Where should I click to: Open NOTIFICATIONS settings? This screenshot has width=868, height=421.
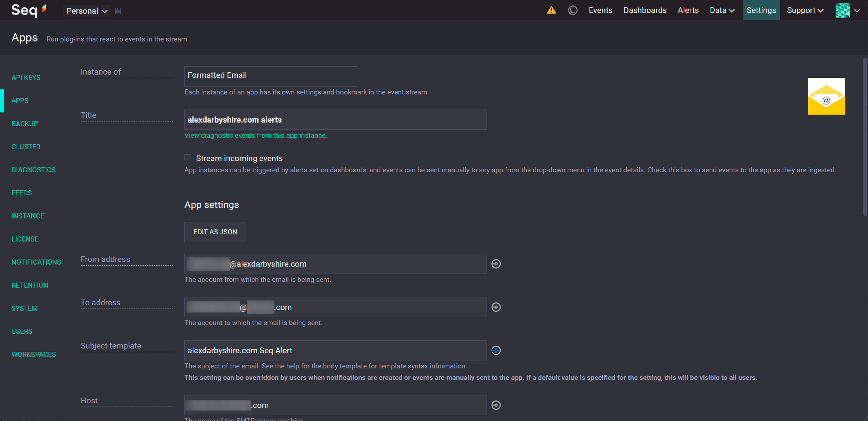point(36,262)
